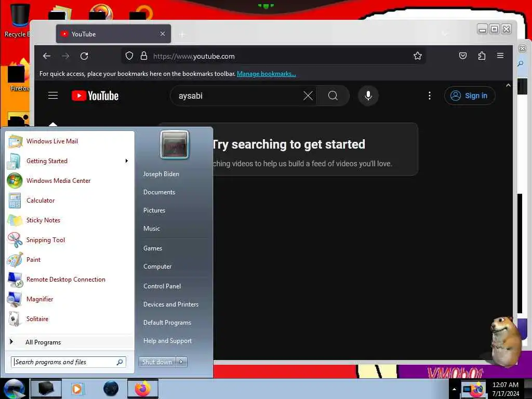This screenshot has width=532, height=399.
Task: Open Pictures library
Action: 154,210
